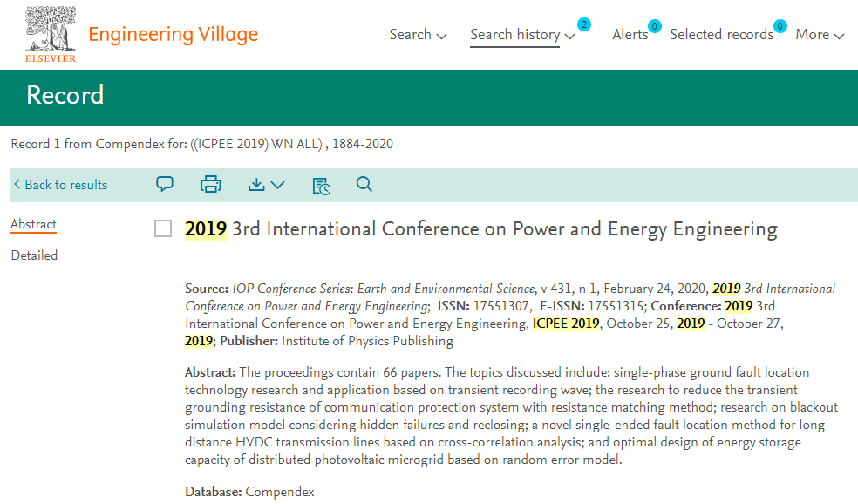Screen dimensions: 858x504
Task: Click the ISSN value 17551307
Action: point(501,306)
